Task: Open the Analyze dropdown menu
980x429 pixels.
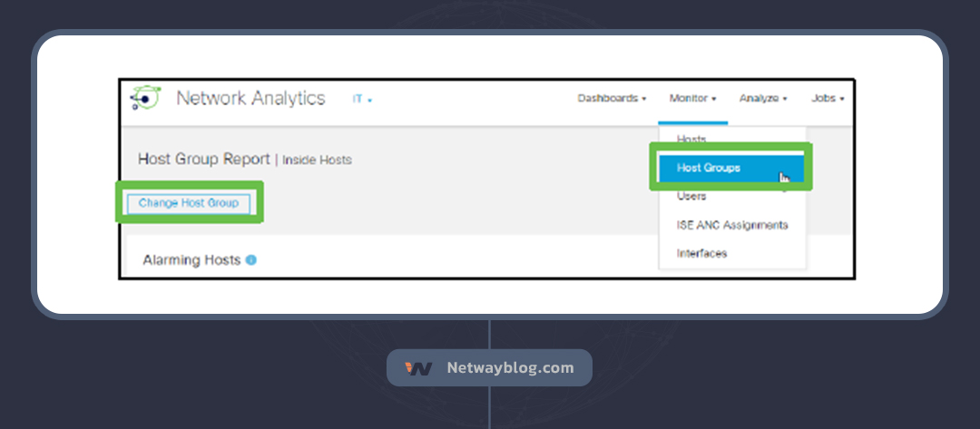Action: [x=762, y=98]
